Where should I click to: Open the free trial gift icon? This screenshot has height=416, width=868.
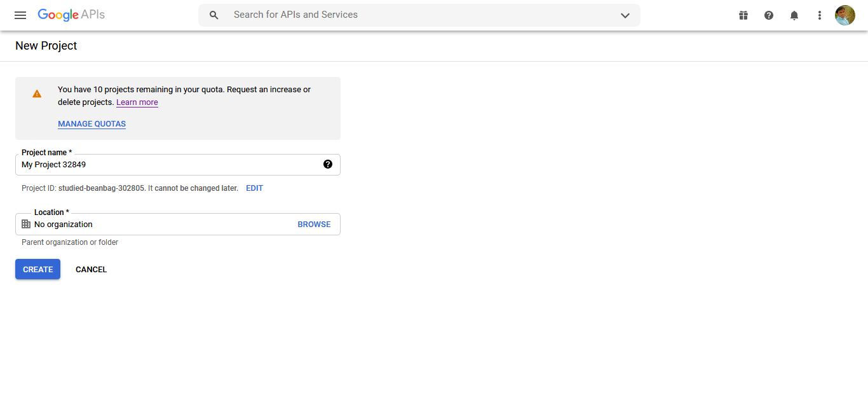click(x=743, y=15)
